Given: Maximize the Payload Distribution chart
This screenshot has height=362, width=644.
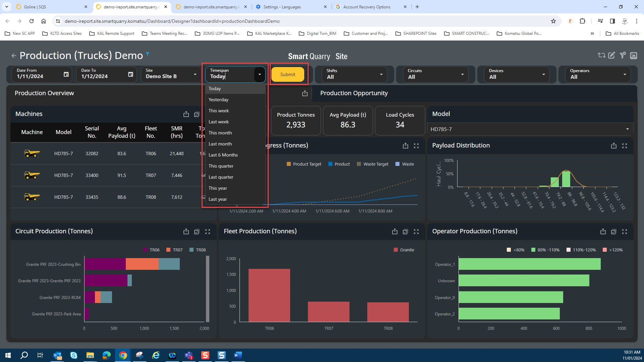Looking at the screenshot, I should pyautogui.click(x=625, y=146).
